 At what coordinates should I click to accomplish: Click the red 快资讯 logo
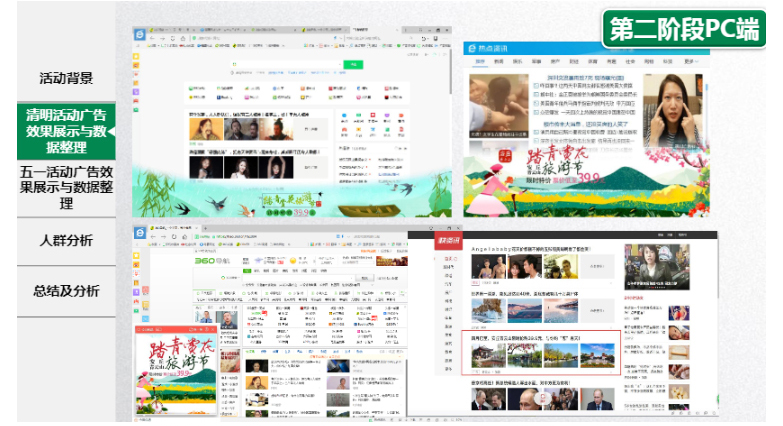pos(447,241)
